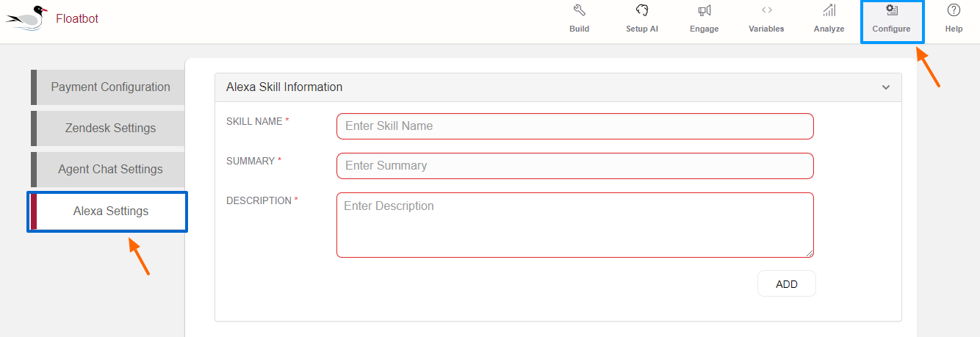980x337 pixels.
Task: Open the Variables code brackets icon
Action: [766, 11]
